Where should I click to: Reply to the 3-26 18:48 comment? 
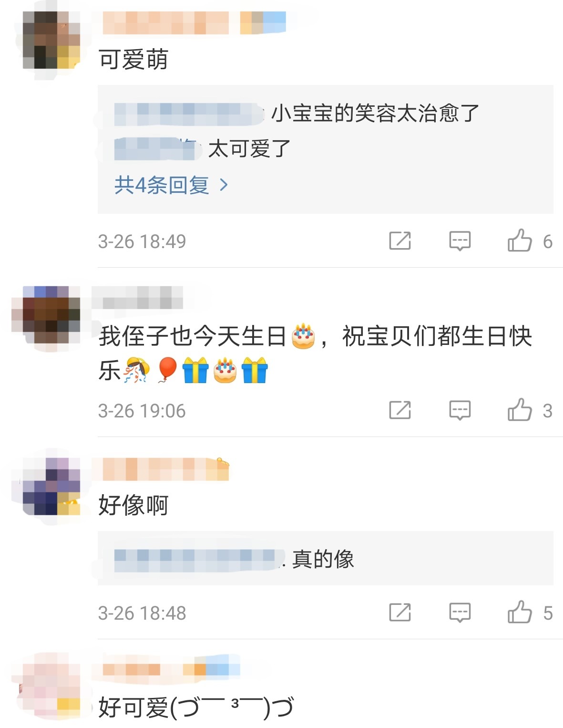(x=460, y=613)
